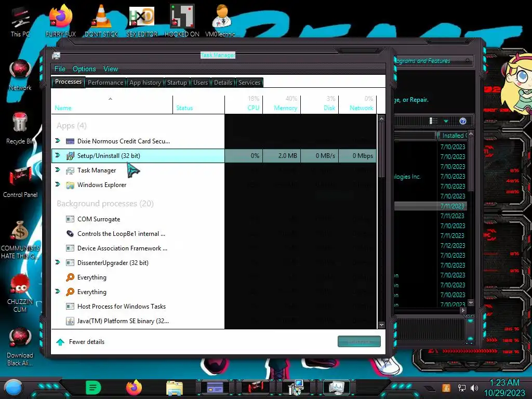Screen dimensions: 532x399
Task: Switch to the Services tab
Action: point(249,83)
